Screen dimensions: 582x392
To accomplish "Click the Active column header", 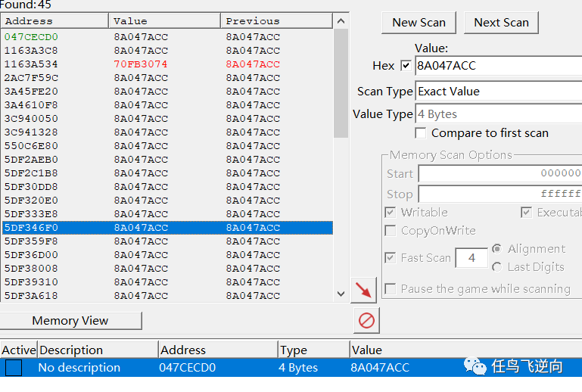I will [x=19, y=350].
